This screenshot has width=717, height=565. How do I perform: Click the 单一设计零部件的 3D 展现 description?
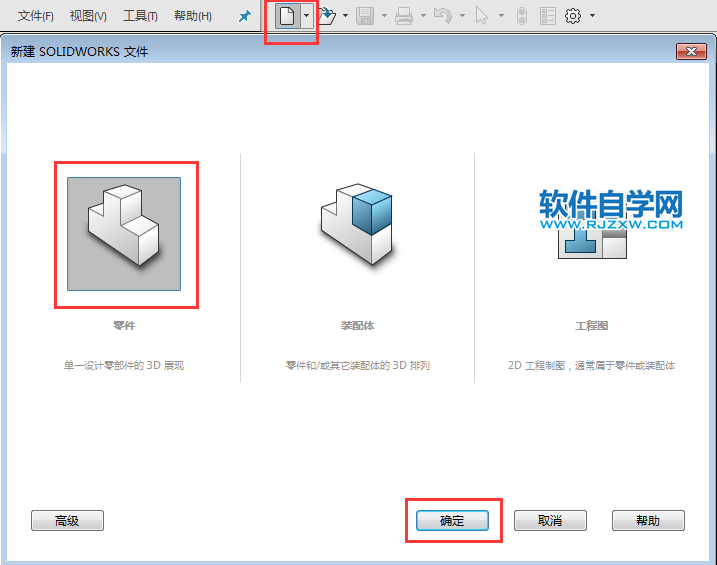tap(124, 365)
